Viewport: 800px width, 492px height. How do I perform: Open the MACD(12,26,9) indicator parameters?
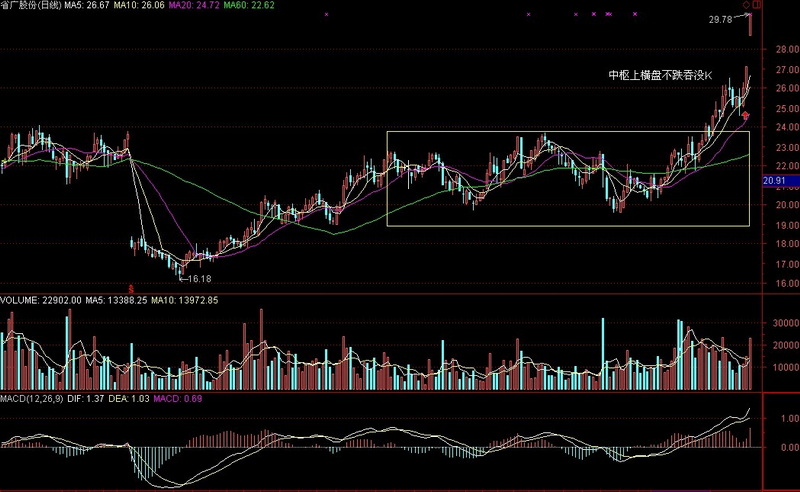(x=34, y=400)
